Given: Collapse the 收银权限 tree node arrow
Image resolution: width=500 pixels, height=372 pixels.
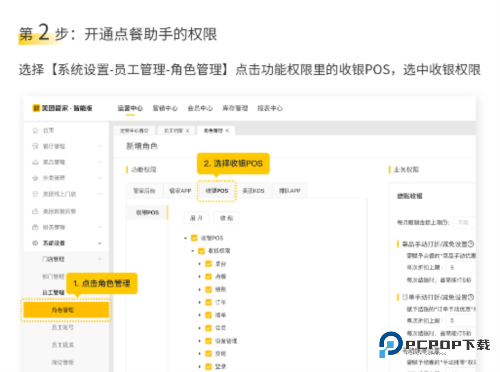Looking at the screenshot, I should tap(193, 251).
